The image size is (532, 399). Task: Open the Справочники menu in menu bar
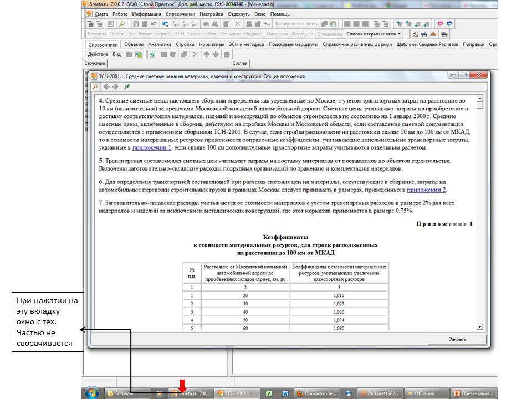coord(180,14)
